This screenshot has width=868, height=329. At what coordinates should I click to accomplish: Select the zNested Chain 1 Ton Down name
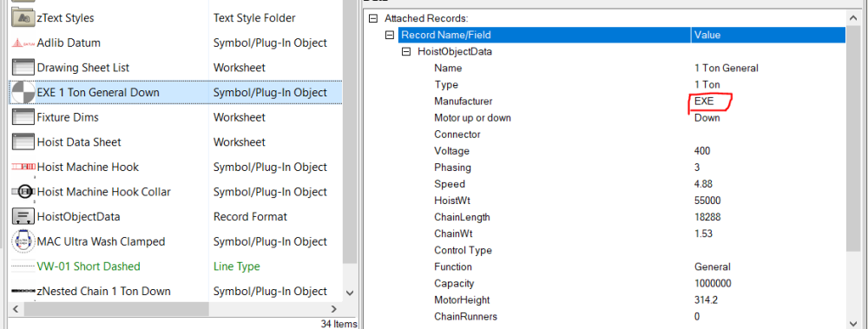pyautogui.click(x=103, y=292)
